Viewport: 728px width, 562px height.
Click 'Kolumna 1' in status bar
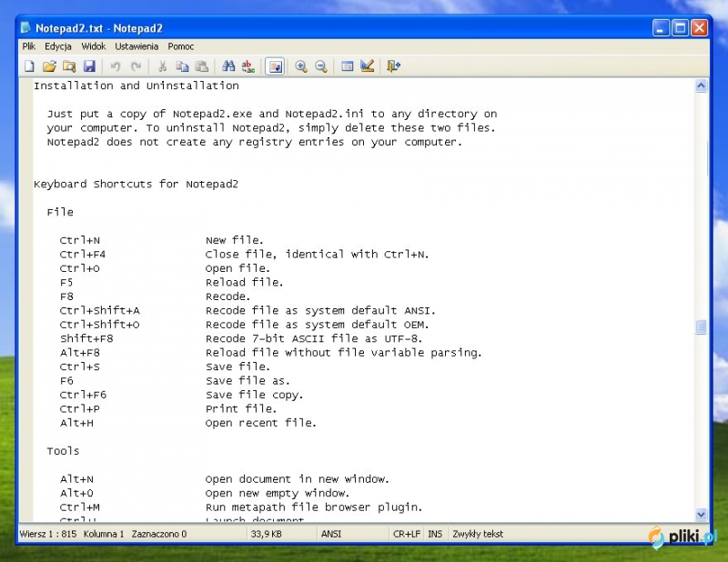point(104,534)
